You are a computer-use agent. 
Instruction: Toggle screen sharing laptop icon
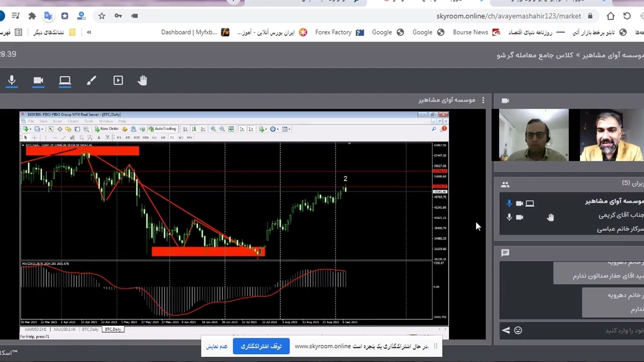[x=65, y=80]
